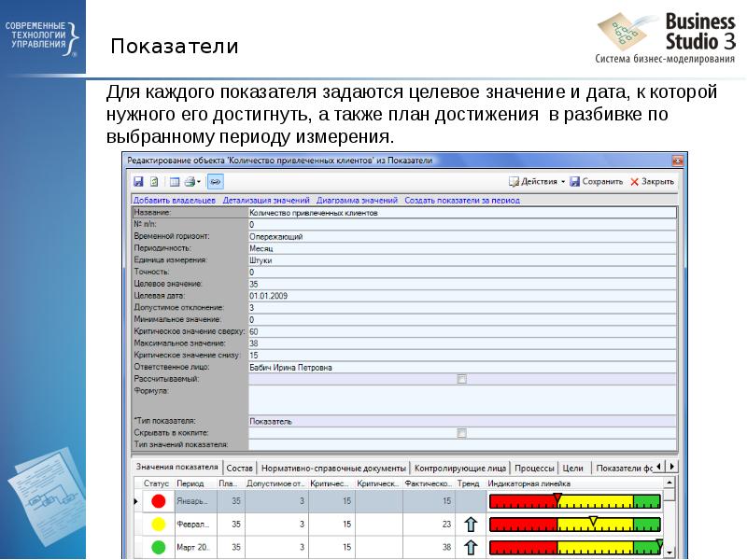Click the refresh document icon
Viewport: 747px width, 560px height.
(154, 181)
